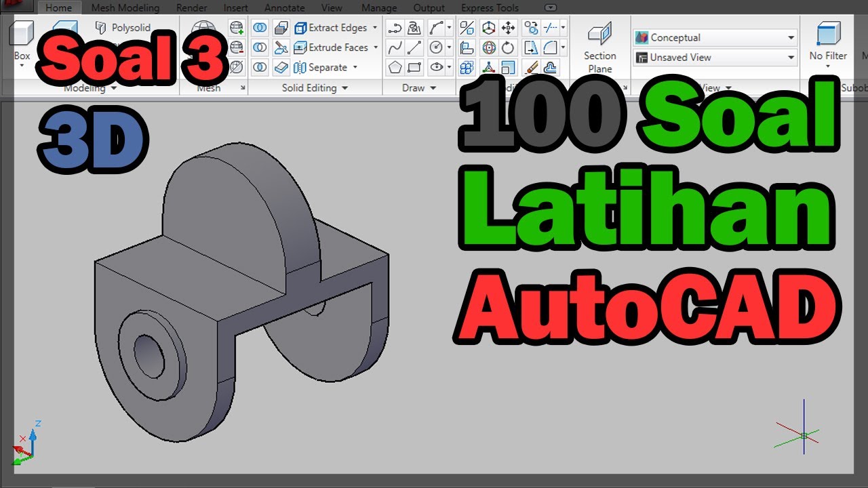Click the 3D solid model in viewport

[241, 291]
